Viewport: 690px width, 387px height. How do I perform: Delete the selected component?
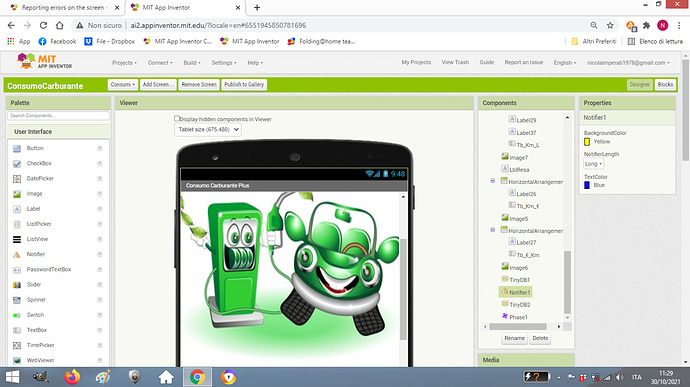click(540, 338)
